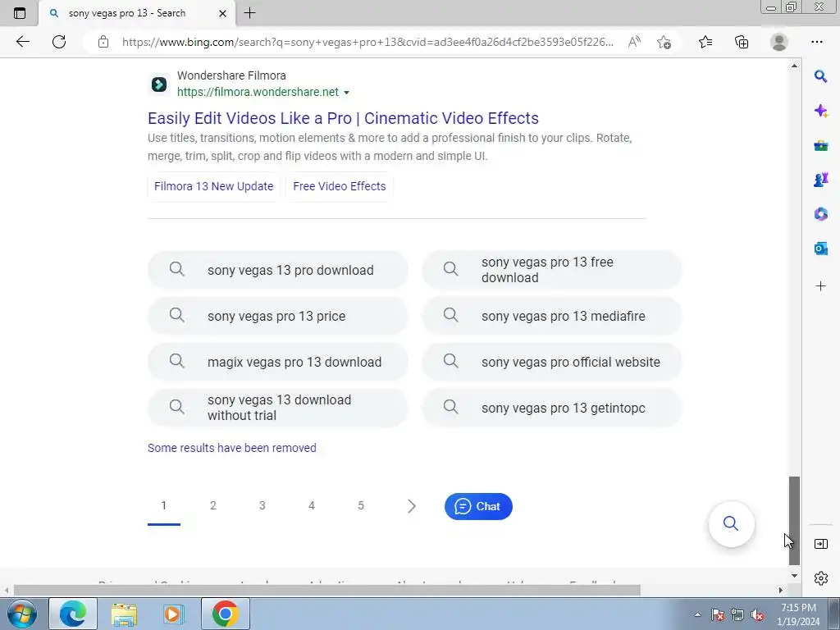
Task: Open sidebar Tools briefcase icon
Action: pyautogui.click(x=820, y=146)
